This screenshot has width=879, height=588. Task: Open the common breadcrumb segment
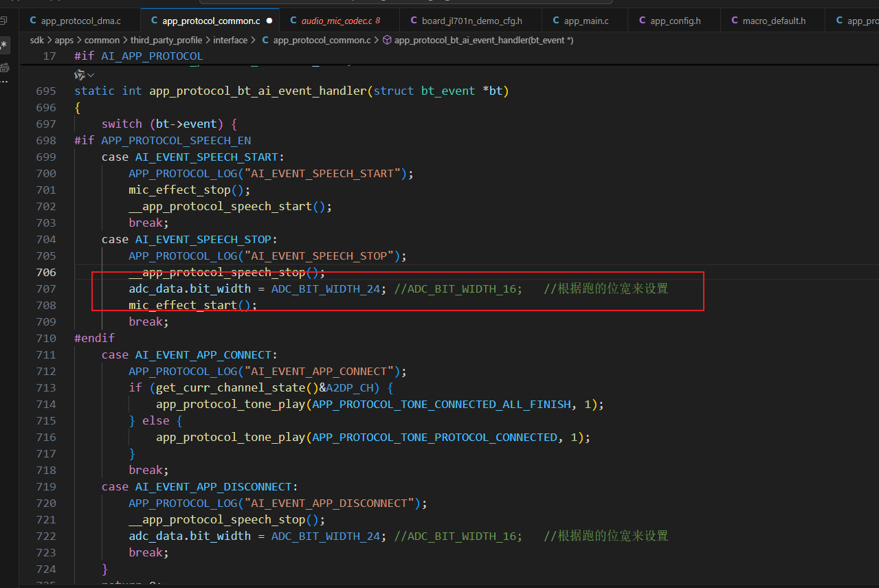[x=102, y=41]
